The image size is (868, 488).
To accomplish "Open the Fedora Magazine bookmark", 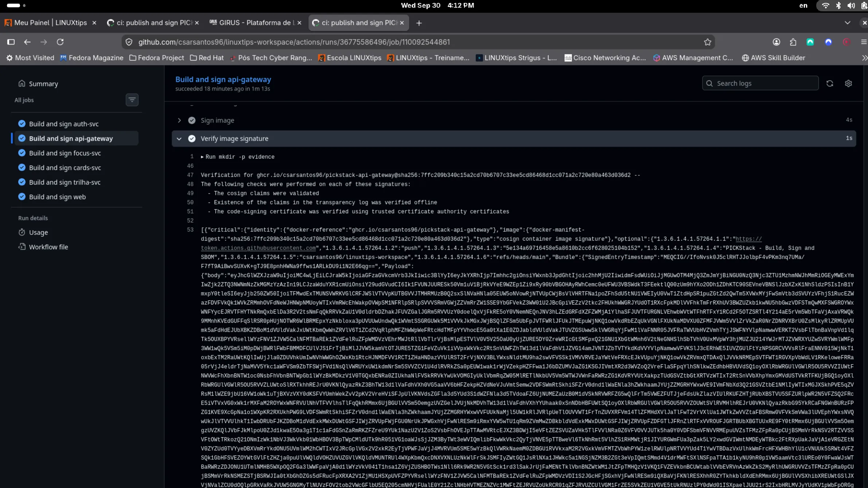I will pyautogui.click(x=92, y=58).
